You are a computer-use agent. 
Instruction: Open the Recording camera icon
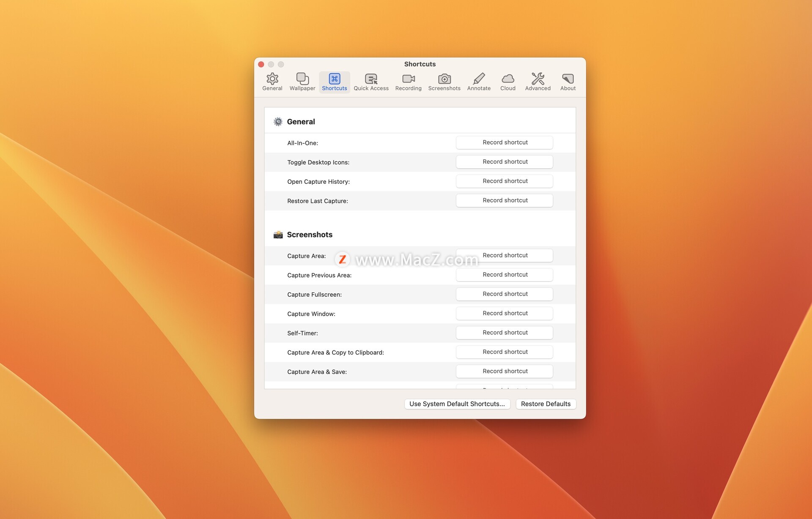(x=408, y=79)
